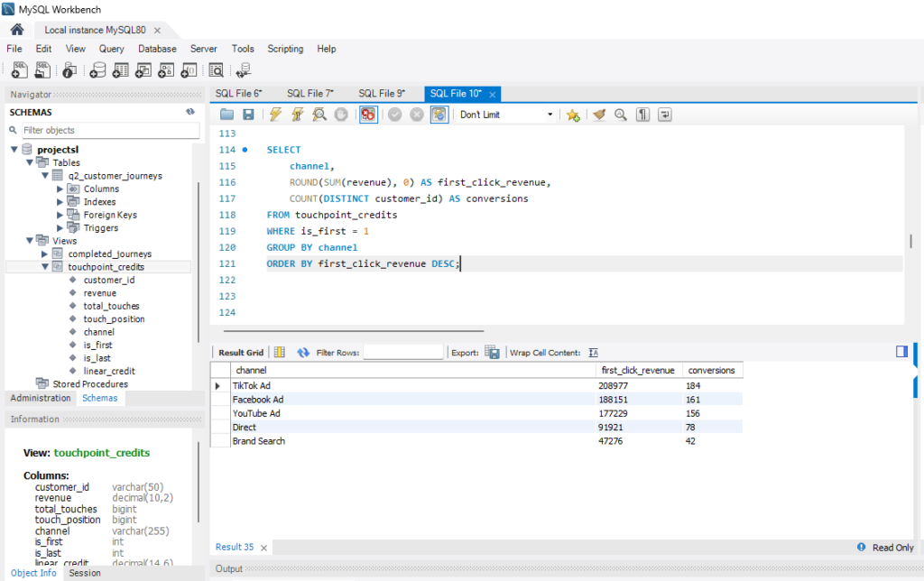The height and width of the screenshot is (581, 924).
Task: Toggle display of invisible characters
Action: click(642, 115)
